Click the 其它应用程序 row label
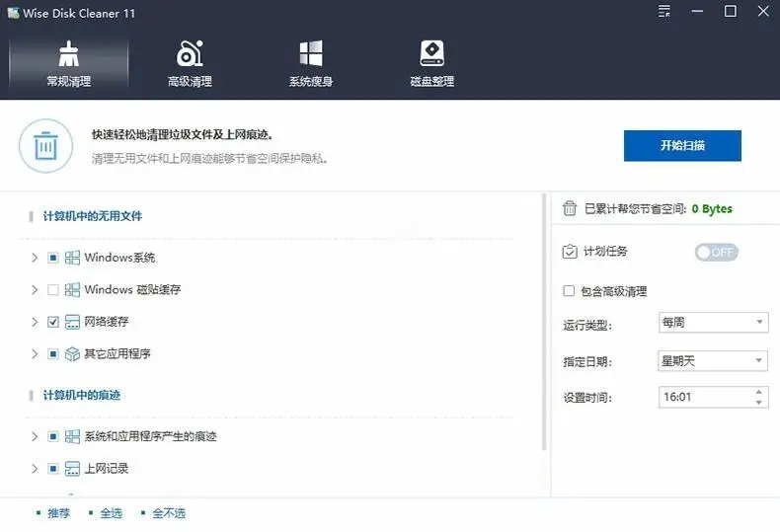 coord(117,354)
